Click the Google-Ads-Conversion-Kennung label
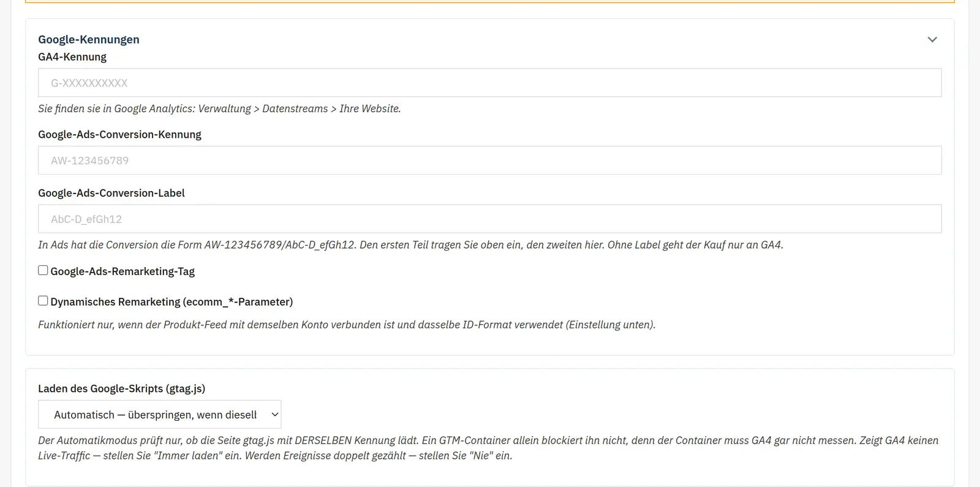This screenshot has width=980, height=487. point(119,135)
